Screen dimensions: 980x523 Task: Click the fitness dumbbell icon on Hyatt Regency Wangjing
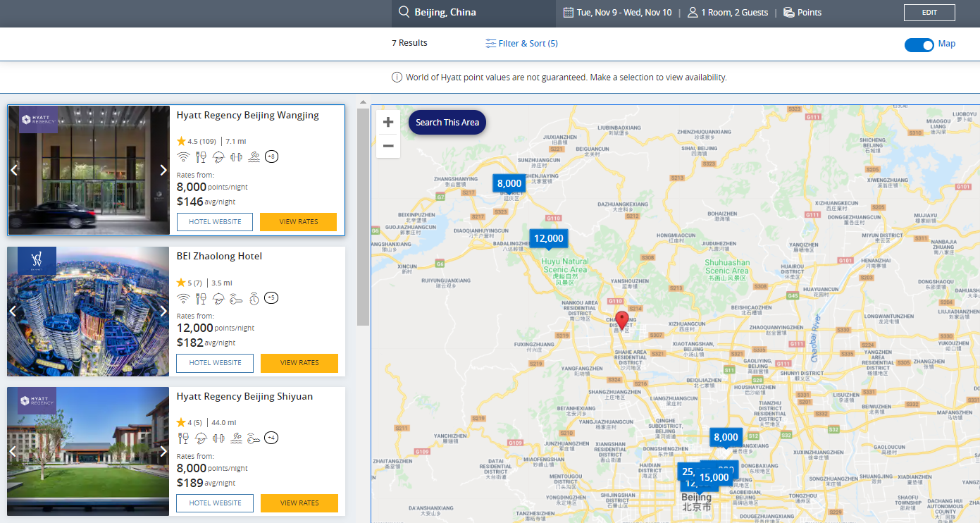pyautogui.click(x=236, y=156)
